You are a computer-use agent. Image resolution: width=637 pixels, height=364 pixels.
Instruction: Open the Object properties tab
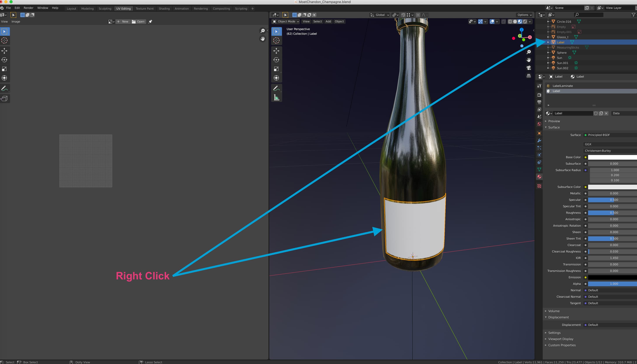point(539,134)
